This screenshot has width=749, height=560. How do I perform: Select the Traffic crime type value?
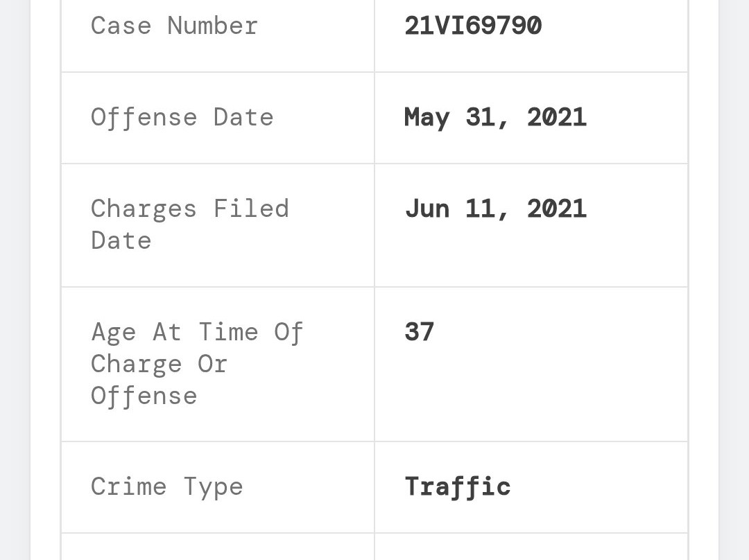click(x=457, y=487)
